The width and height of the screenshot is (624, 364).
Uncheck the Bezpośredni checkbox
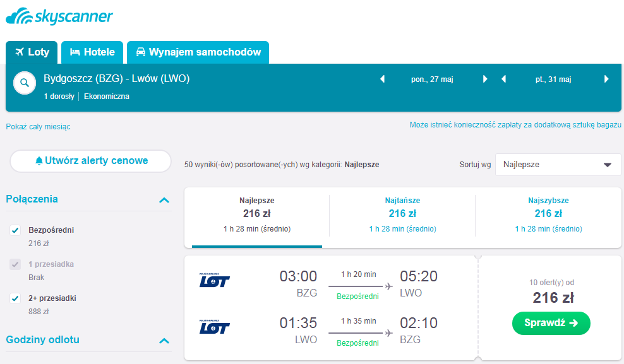(15, 230)
